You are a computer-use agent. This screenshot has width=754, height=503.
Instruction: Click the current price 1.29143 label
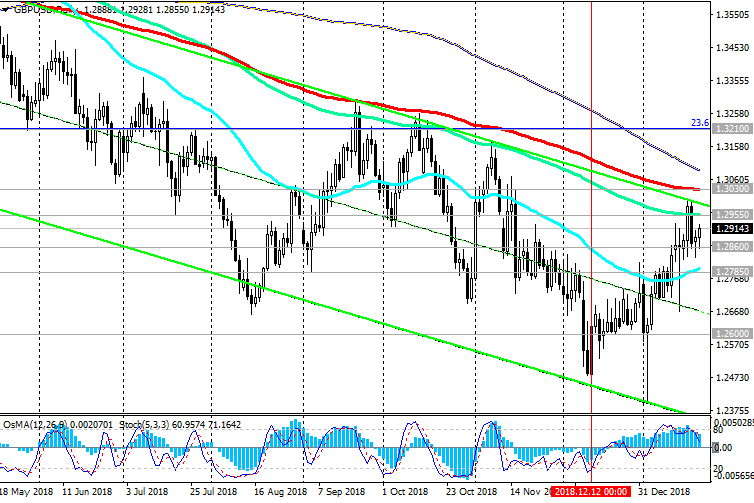[732, 229]
